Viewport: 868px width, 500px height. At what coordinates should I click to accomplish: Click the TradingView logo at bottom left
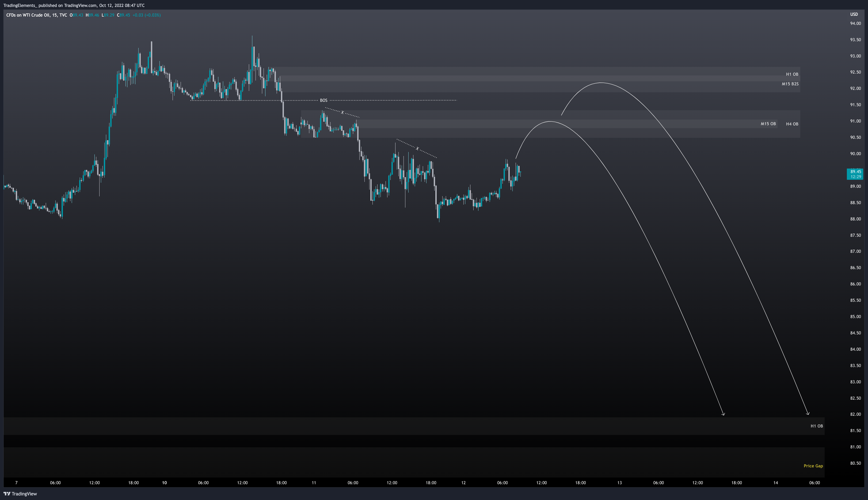tap(20, 494)
